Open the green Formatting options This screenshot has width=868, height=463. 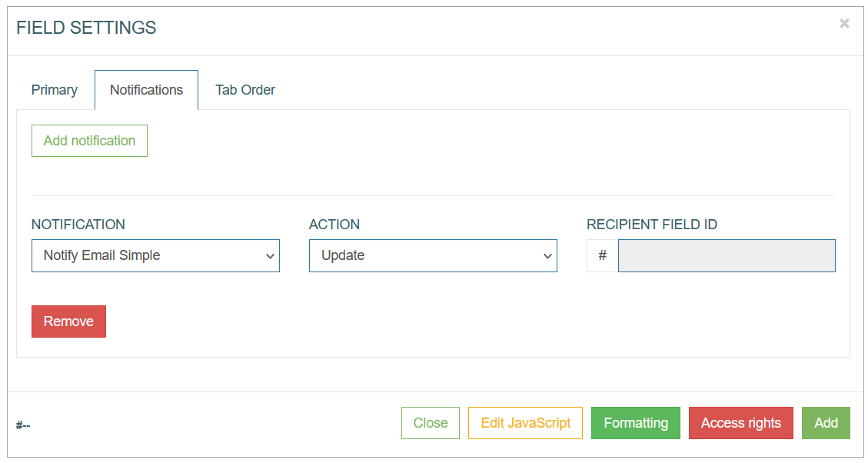click(636, 423)
